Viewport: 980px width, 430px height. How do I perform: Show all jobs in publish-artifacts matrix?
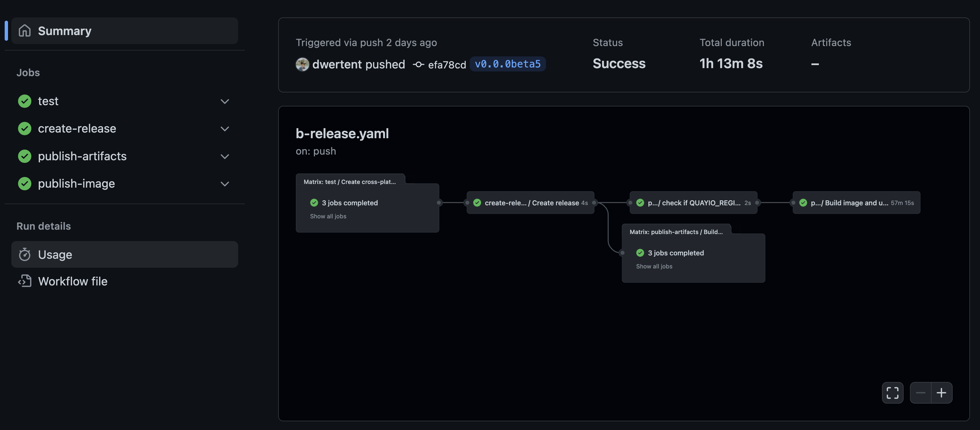click(654, 267)
